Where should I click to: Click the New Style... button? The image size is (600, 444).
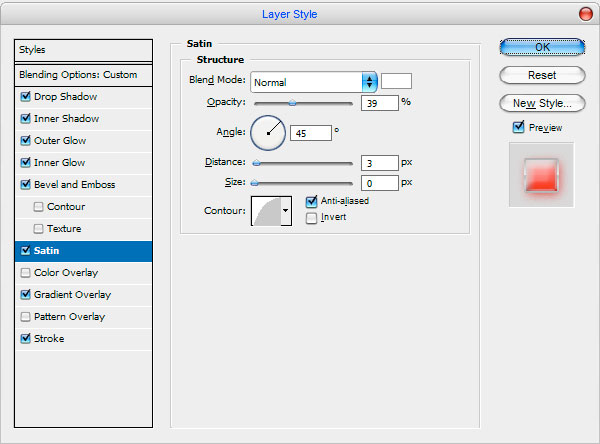point(542,103)
